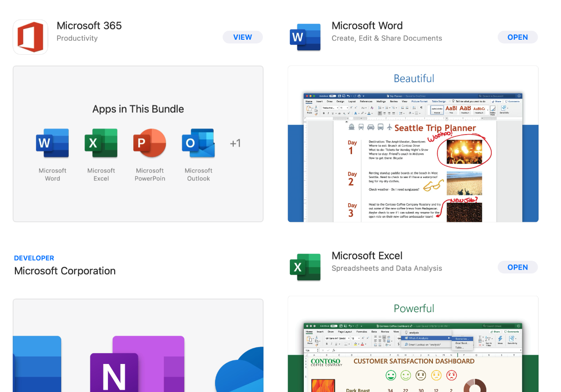Open the Microsoft 365 title link
Image resolution: width=561 pixels, height=392 pixels.
click(x=89, y=26)
